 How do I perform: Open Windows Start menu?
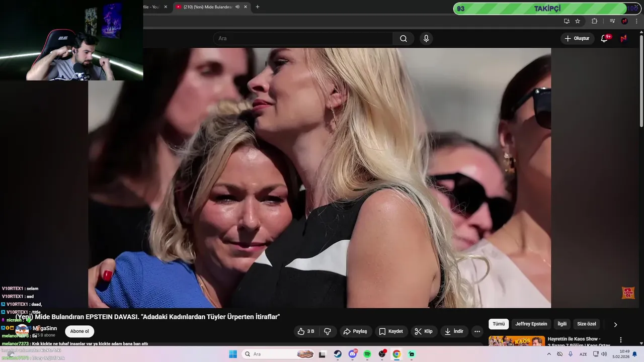[x=233, y=354]
